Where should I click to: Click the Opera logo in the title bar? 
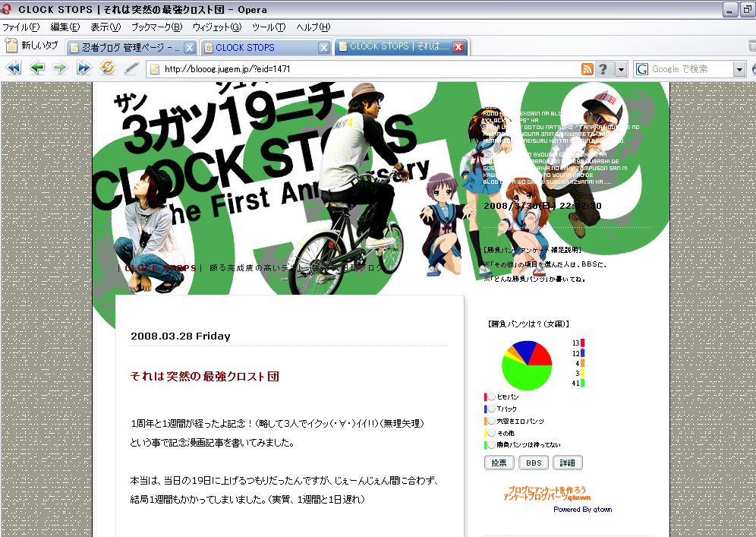pyautogui.click(x=6, y=9)
